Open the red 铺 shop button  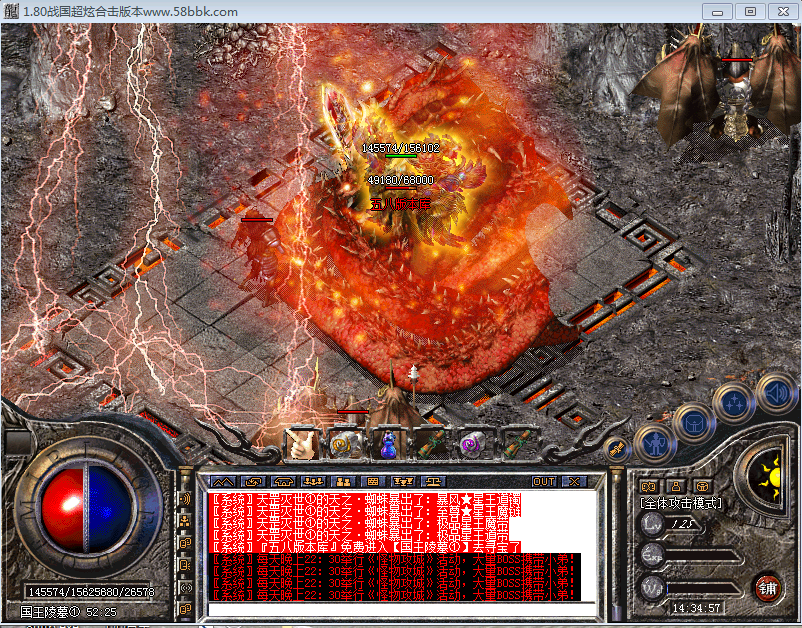[x=767, y=588]
